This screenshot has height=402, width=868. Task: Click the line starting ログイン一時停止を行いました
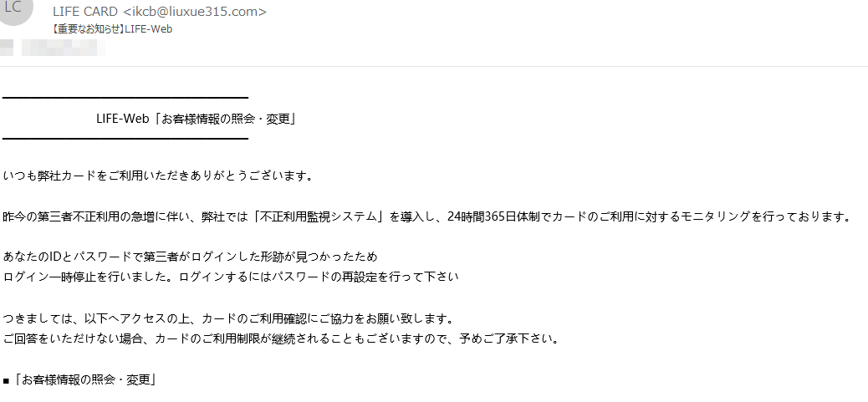[231, 277]
